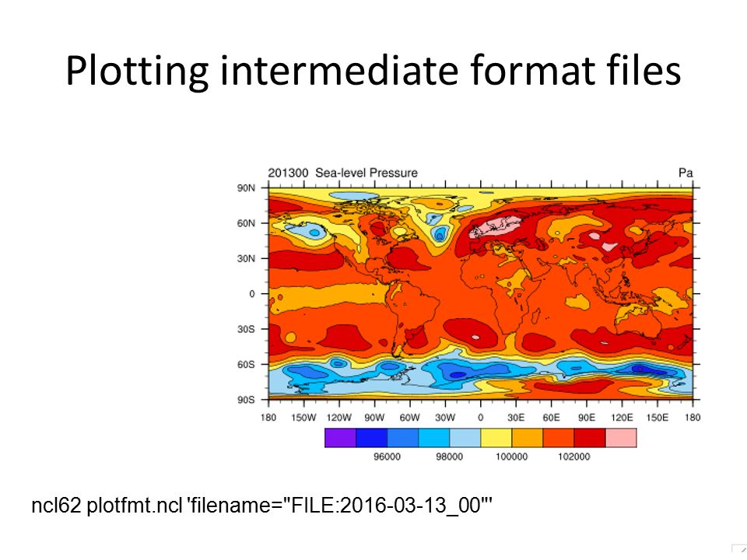Screen dimensions: 747x560
Task: Click the "100000" colorbar label
Action: click(x=512, y=457)
